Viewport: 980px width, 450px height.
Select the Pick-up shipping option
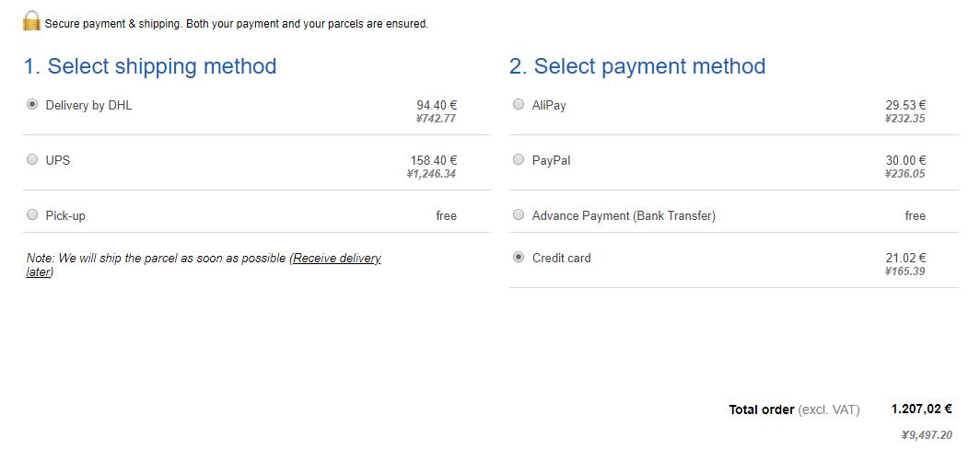point(32,214)
